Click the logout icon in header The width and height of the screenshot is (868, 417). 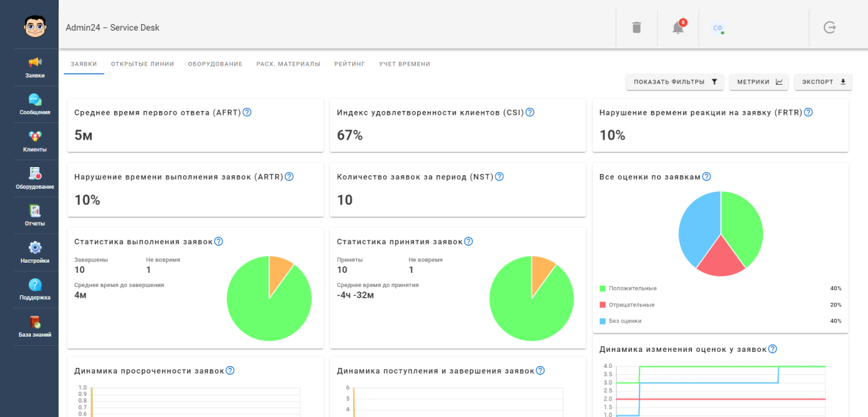[x=830, y=27]
